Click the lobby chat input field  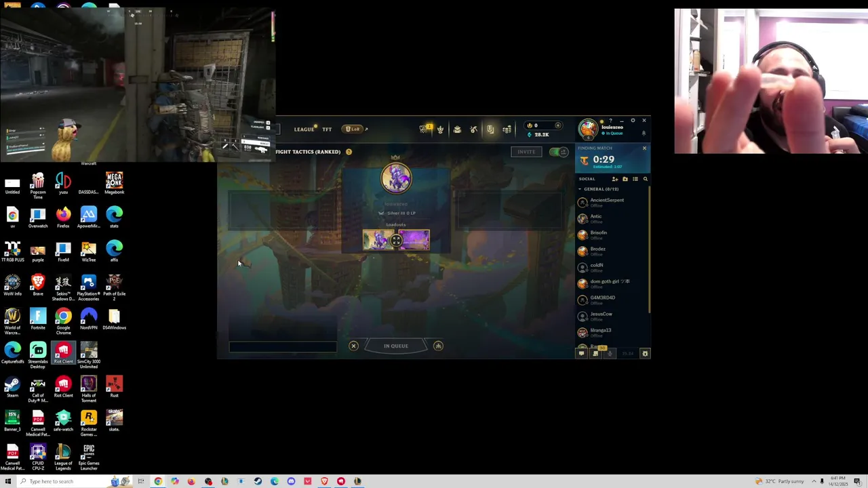(x=283, y=347)
